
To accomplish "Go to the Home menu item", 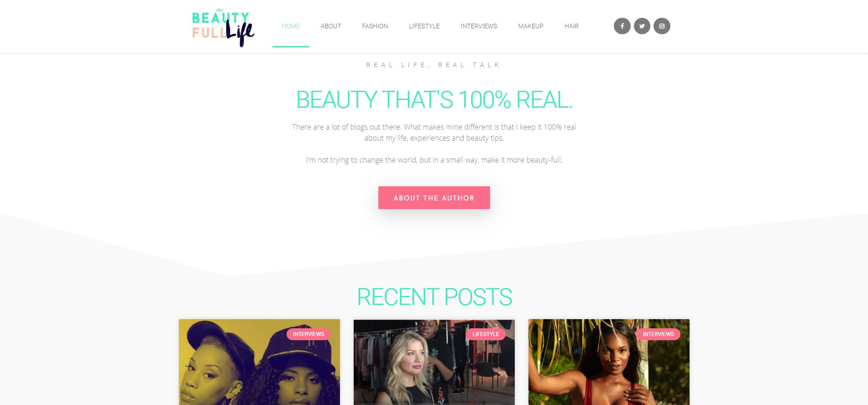I will (291, 26).
